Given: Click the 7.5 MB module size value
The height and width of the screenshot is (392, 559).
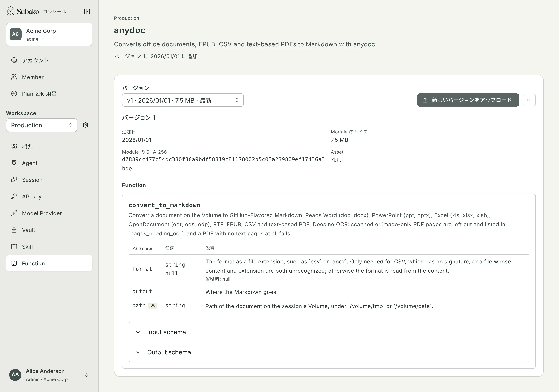Looking at the screenshot, I should click(x=339, y=140).
